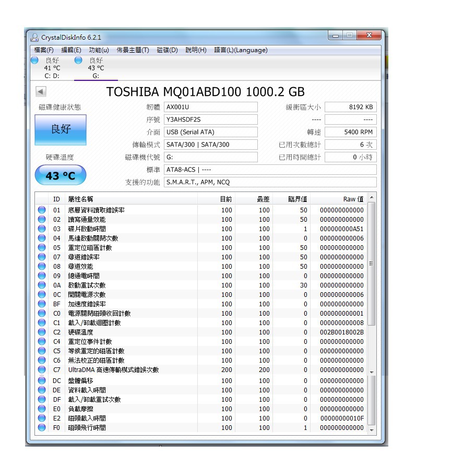Click status orb for attribute C5 等候重定的磁區計數
The image size is (476, 467).
pyautogui.click(x=42, y=351)
